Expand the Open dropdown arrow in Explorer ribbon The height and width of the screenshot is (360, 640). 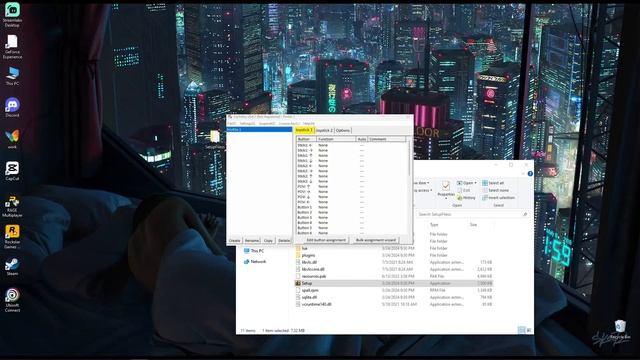(476, 183)
